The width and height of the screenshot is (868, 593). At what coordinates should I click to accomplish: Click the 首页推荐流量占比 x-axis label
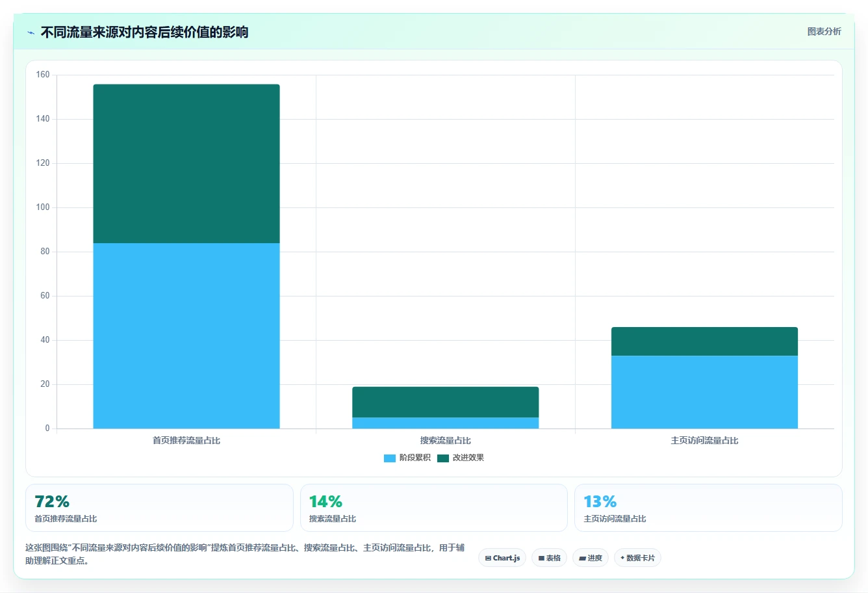point(186,441)
